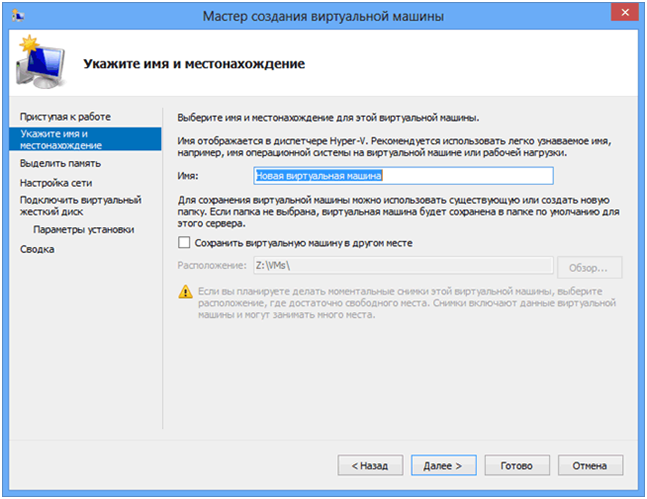Open the 'Приступая к работе' step
The height and width of the screenshot is (499, 647).
[65, 117]
